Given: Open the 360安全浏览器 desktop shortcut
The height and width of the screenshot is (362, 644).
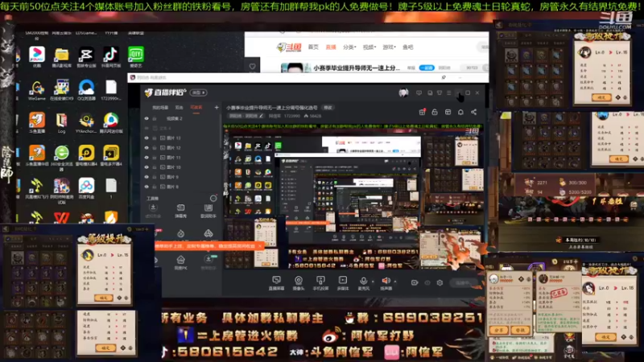Looking at the screenshot, I should pos(61,157).
